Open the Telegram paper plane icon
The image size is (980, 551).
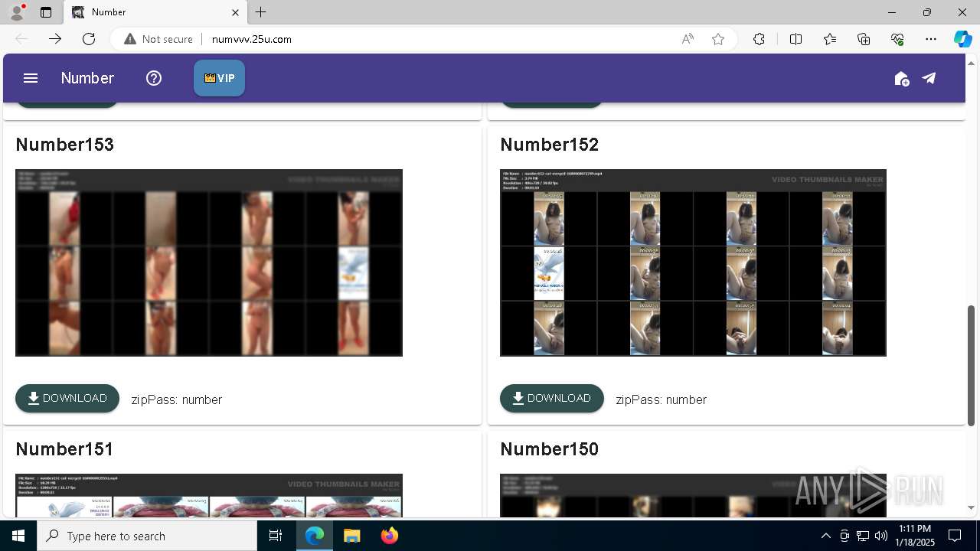coord(929,78)
